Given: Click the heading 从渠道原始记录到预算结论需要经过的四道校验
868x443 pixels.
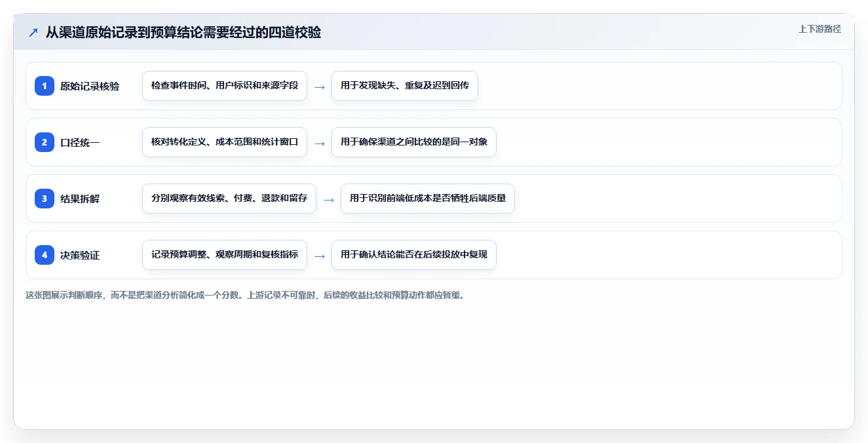Looking at the screenshot, I should click(183, 32).
